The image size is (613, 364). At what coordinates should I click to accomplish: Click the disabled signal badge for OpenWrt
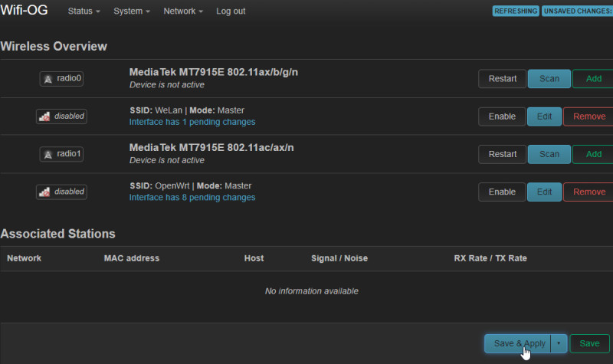(61, 192)
